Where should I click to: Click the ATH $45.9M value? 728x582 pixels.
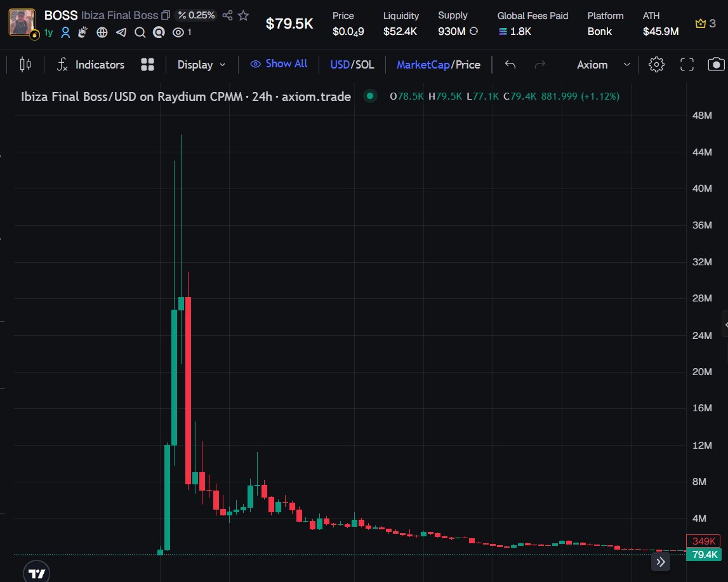tap(661, 32)
